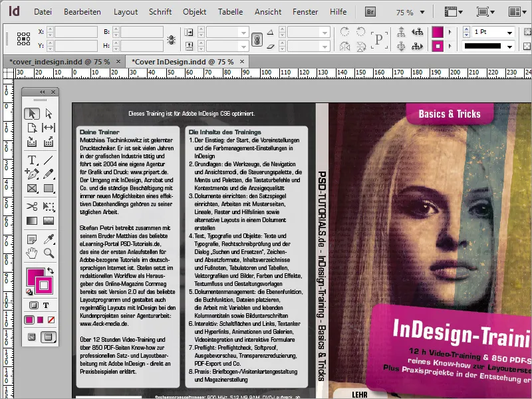Image resolution: width=532 pixels, height=399 pixels.
Task: Select the Zoom tool (magnifier)
Action: (x=49, y=253)
